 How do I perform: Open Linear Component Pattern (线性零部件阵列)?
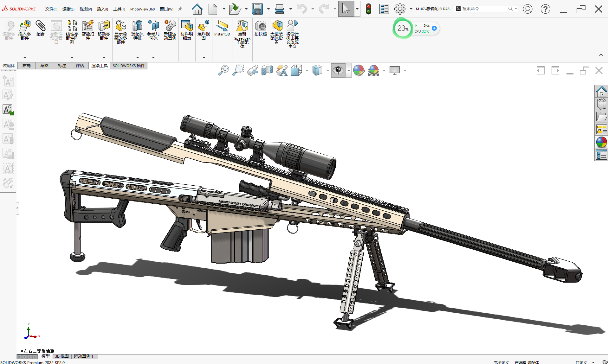[x=72, y=32]
